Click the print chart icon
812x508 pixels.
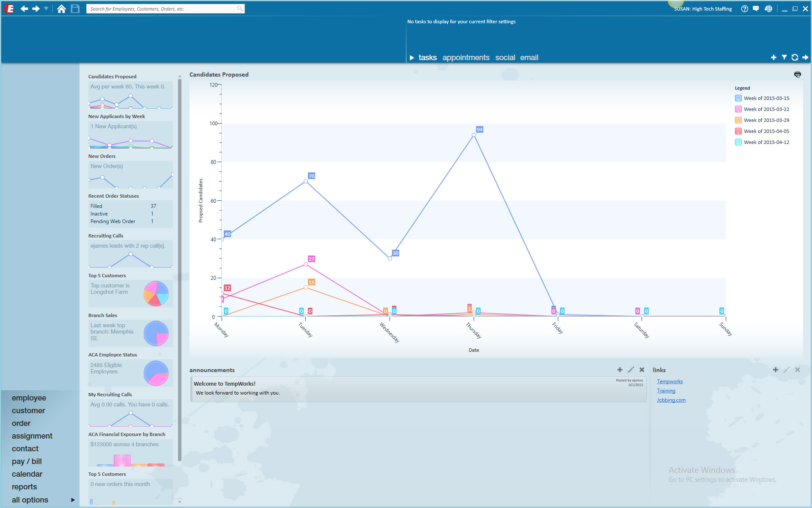(x=797, y=75)
